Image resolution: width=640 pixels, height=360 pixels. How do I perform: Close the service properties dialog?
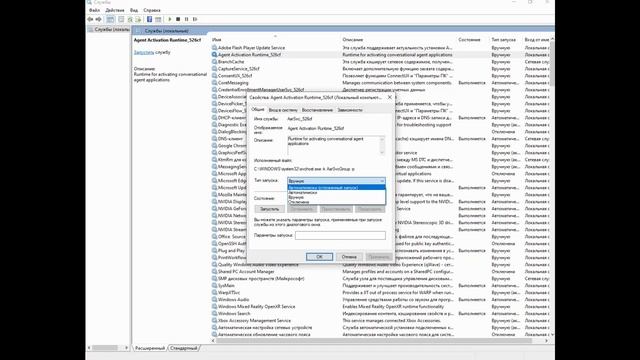pyautogui.click(x=389, y=97)
